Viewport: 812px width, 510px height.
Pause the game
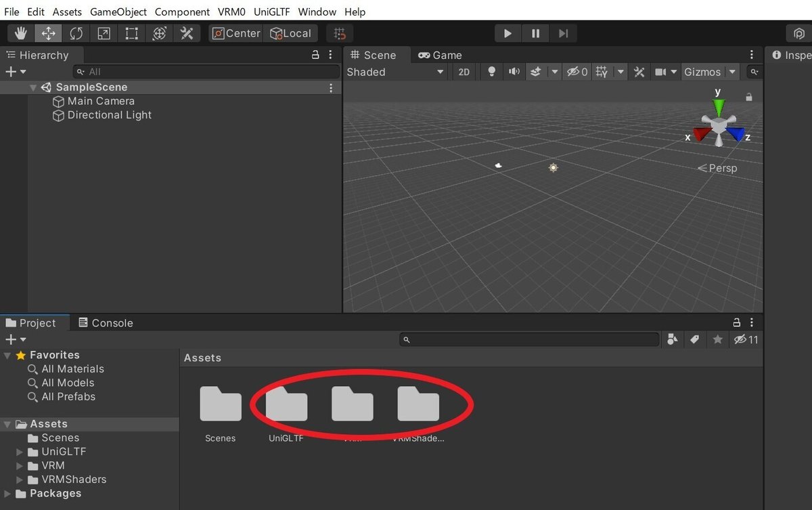pyautogui.click(x=535, y=33)
